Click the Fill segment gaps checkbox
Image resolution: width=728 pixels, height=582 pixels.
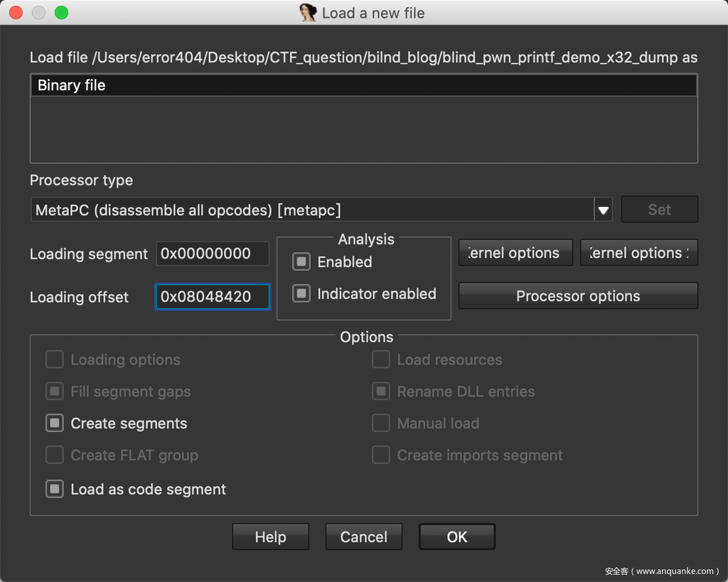point(55,392)
